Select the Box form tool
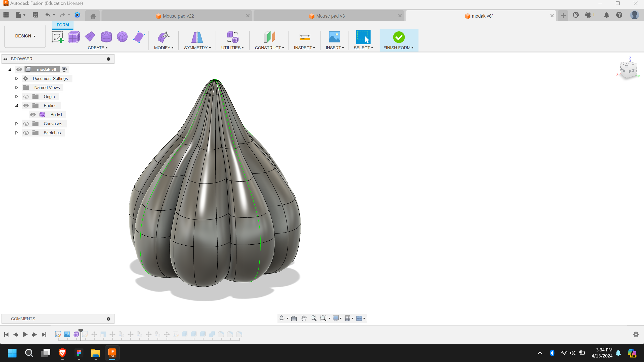The image size is (644, 362). pos(74,37)
